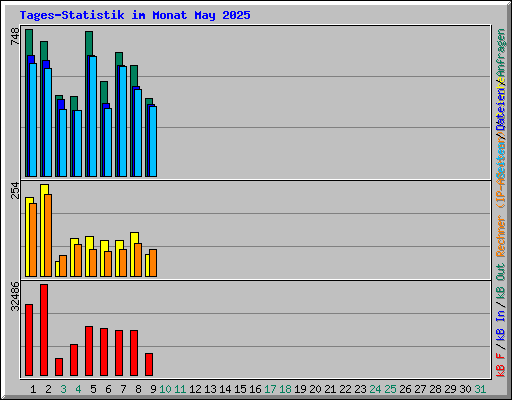The image size is (512, 400).
Task: Click green day label 24
Action: (x=375, y=389)
